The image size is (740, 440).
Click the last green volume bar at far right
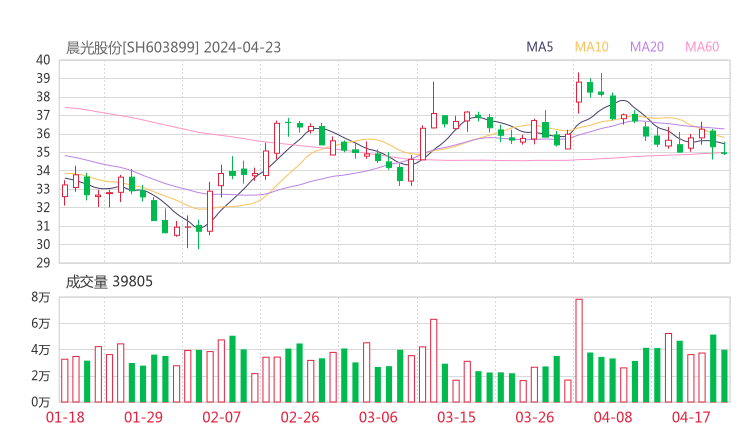(724, 376)
